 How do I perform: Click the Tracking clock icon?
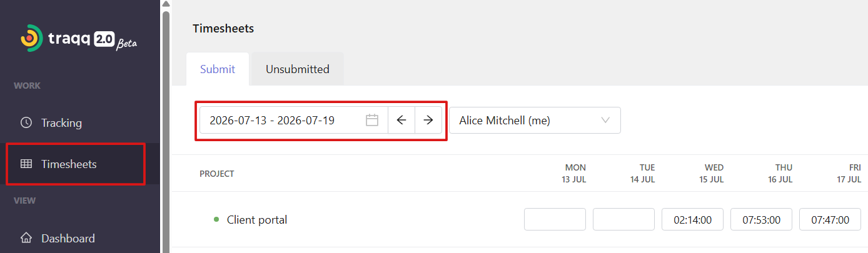(x=26, y=122)
